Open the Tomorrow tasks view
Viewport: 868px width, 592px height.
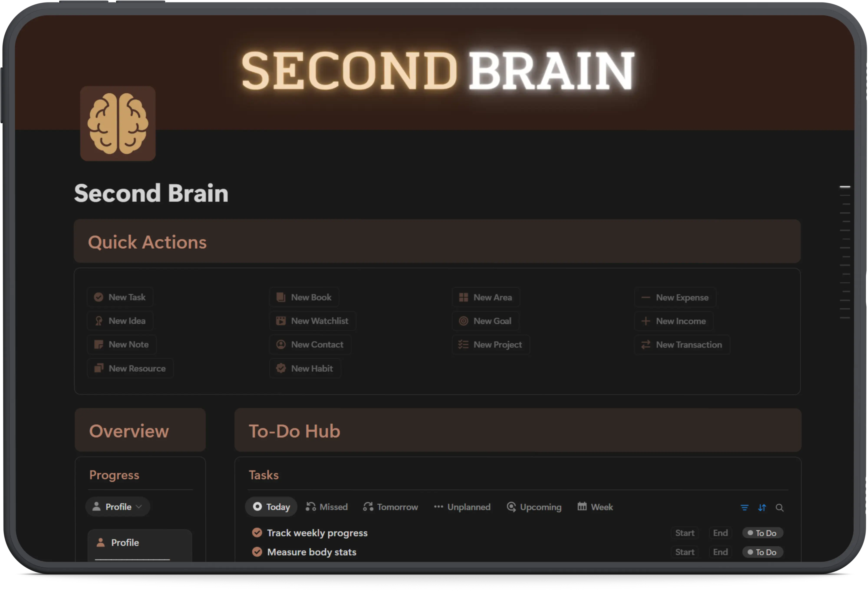[x=390, y=507]
